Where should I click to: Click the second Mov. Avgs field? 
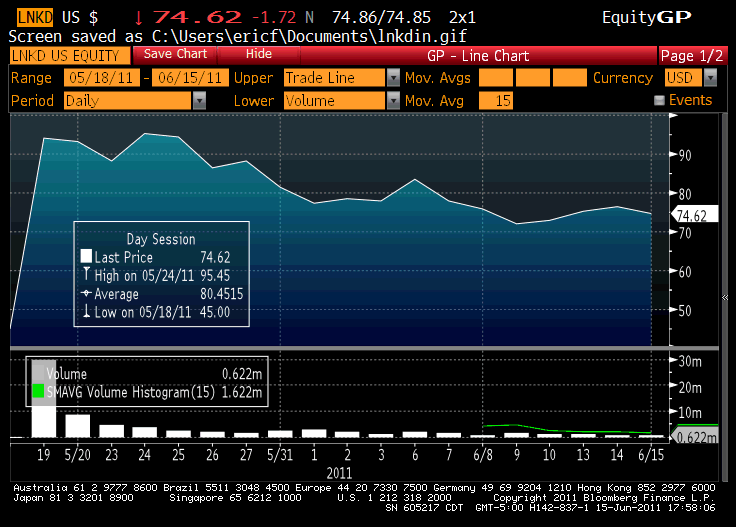pos(533,77)
